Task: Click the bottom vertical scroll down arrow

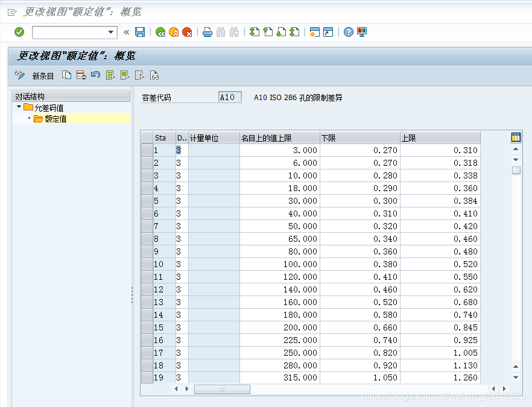Action: (x=516, y=377)
